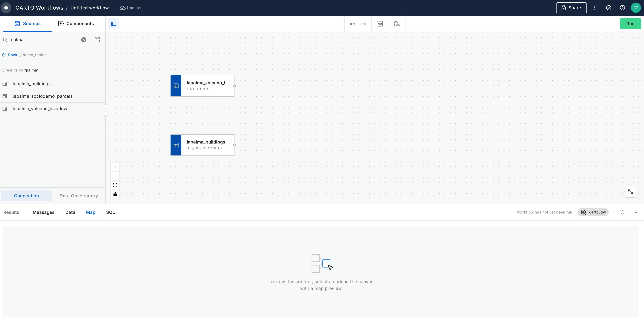Open the three-dot more options menu
644x320 pixels.
595,8
